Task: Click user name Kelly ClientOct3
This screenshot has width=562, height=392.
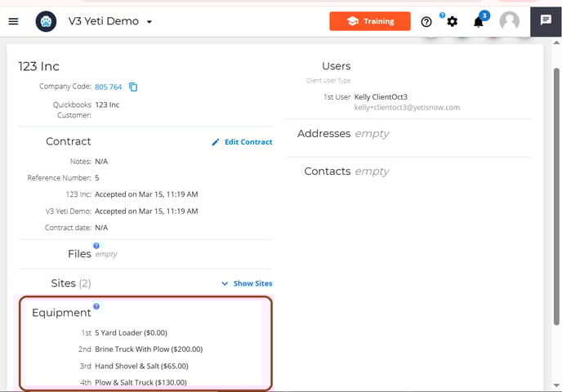Action: coord(381,97)
